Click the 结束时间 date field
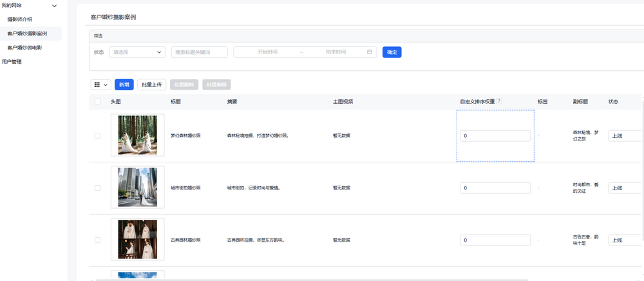The height and width of the screenshot is (281, 644). pyautogui.click(x=336, y=52)
